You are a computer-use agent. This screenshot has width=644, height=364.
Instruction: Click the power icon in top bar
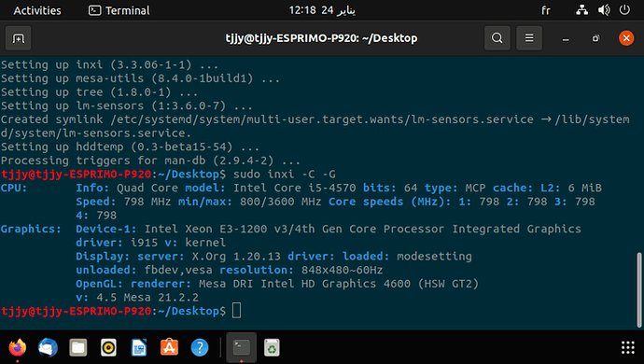[x=624, y=10]
